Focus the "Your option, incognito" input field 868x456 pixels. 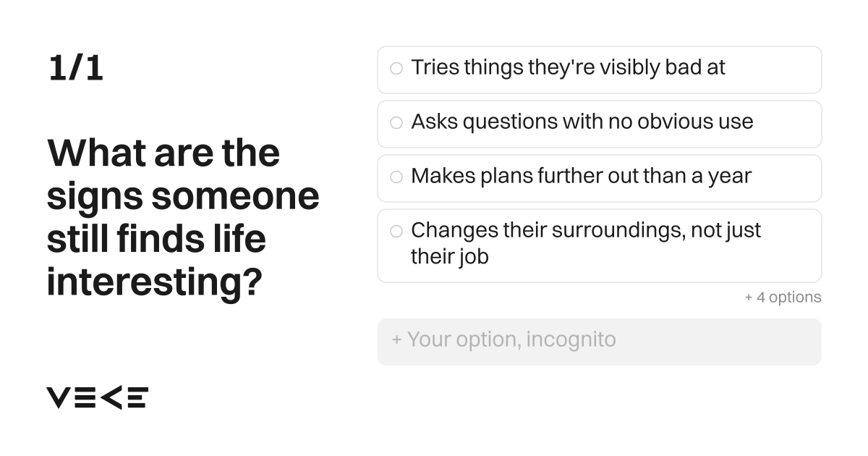coord(600,342)
